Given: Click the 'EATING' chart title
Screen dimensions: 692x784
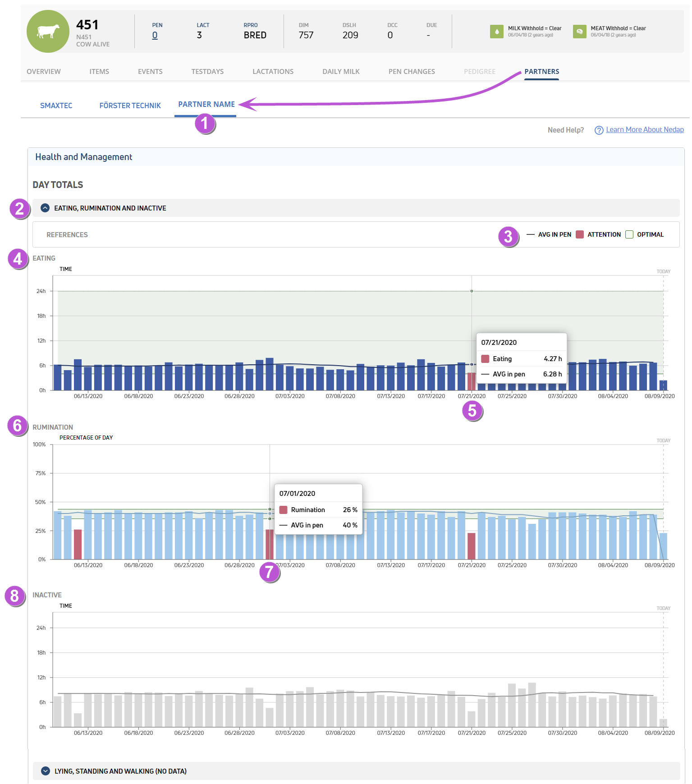Looking at the screenshot, I should coord(44,258).
